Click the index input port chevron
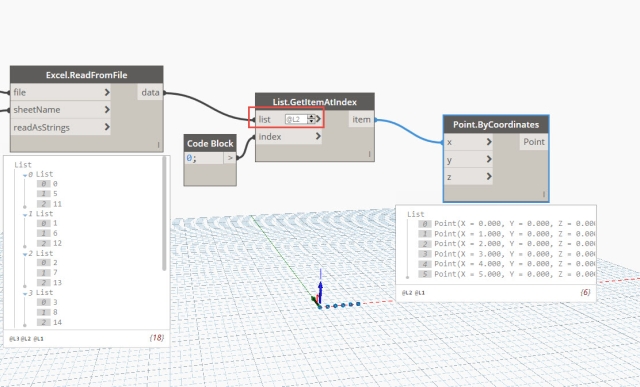Screen dimensions: 640x387 coord(318,136)
